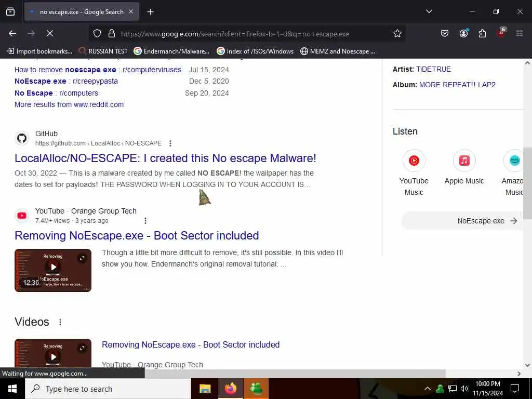532x399 pixels.
Task: Go back to the previous page
Action: pyautogui.click(x=12, y=33)
